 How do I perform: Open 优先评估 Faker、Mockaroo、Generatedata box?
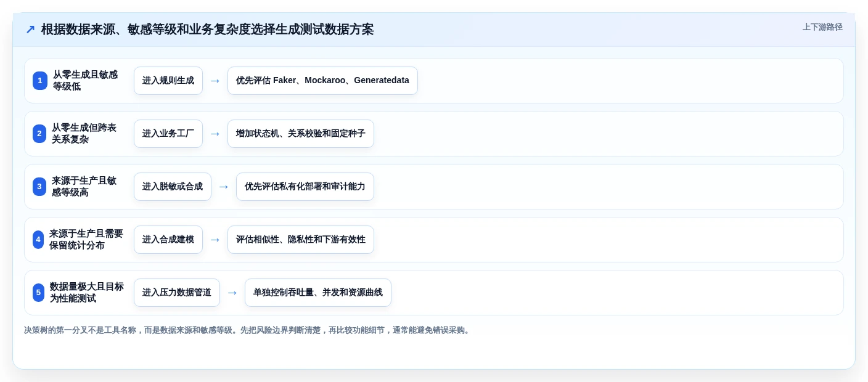[x=322, y=81]
